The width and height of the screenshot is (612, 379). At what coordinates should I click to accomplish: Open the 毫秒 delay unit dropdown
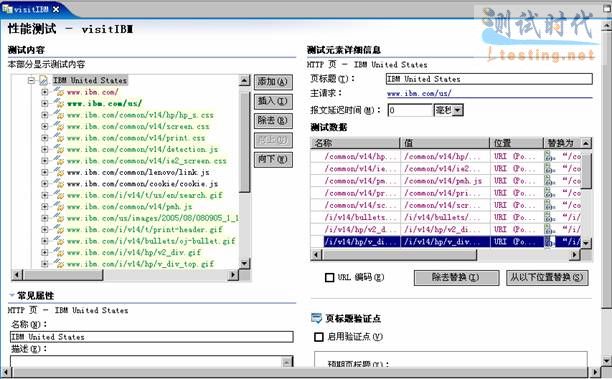click(458, 110)
